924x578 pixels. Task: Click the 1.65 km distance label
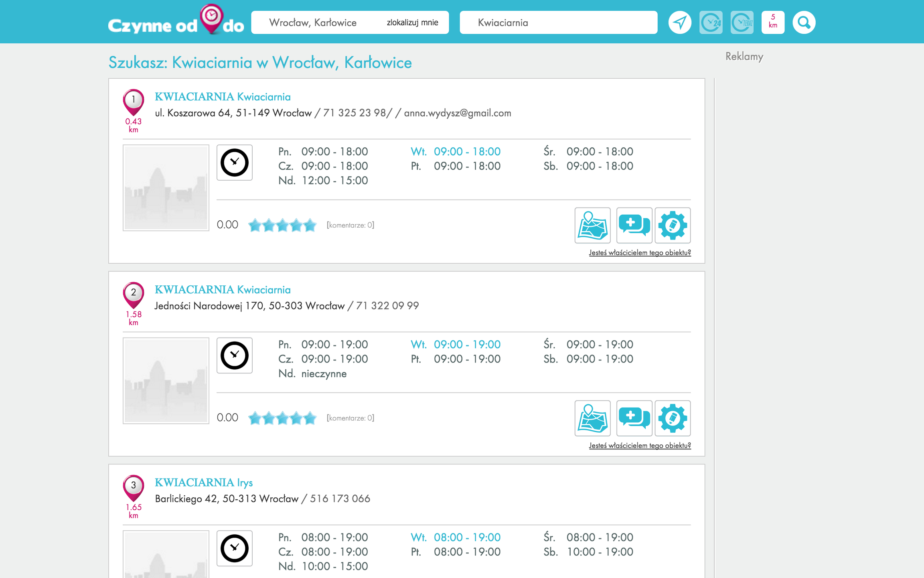(134, 511)
